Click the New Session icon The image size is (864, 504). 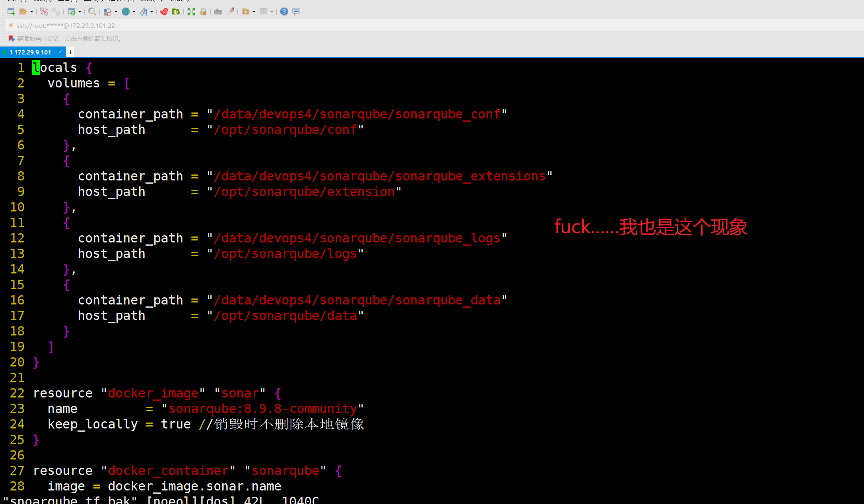coord(11,12)
